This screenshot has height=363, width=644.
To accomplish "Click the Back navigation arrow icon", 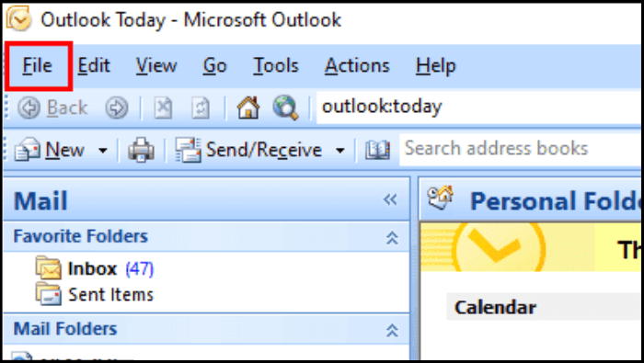I will pos(29,108).
